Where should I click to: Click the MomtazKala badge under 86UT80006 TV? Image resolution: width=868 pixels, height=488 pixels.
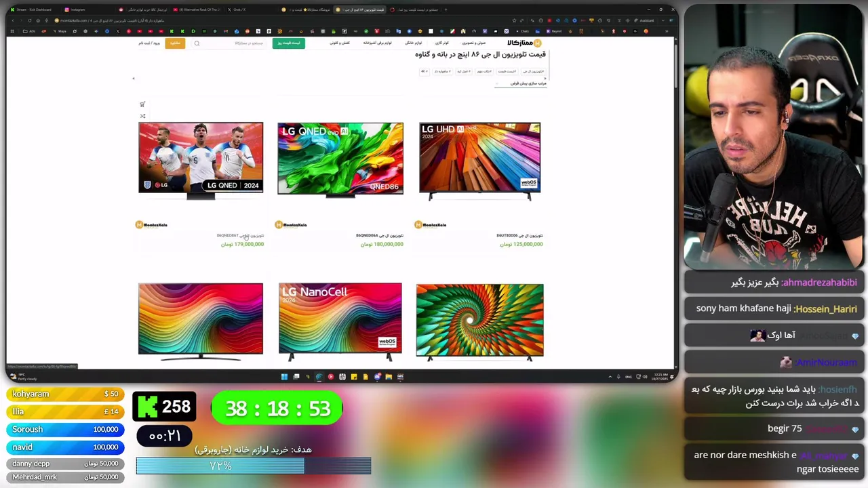pyautogui.click(x=431, y=224)
